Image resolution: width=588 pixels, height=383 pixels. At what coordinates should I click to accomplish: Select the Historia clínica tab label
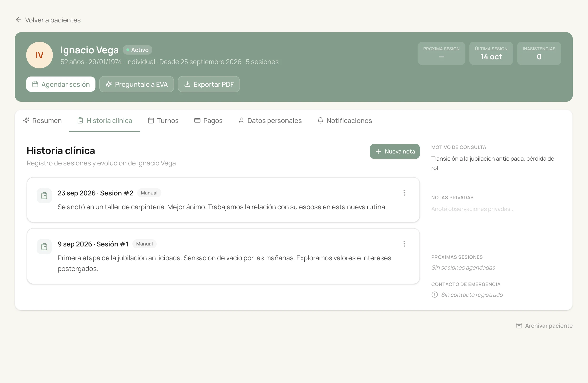point(109,121)
